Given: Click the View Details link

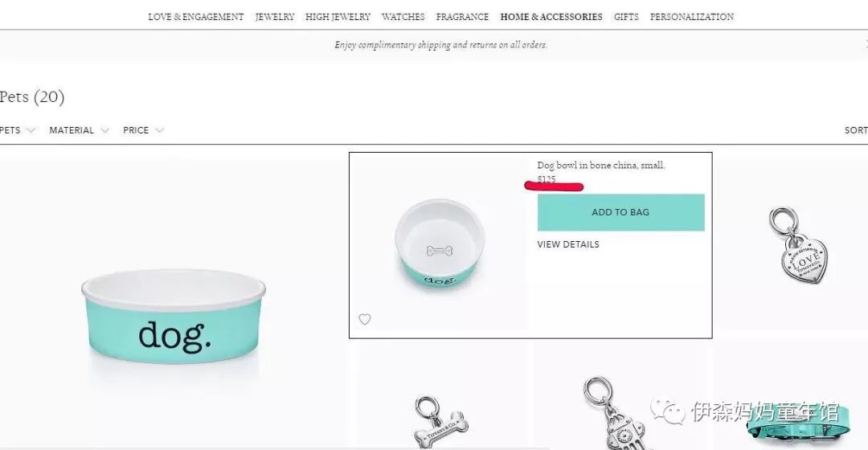Looking at the screenshot, I should pos(568,244).
